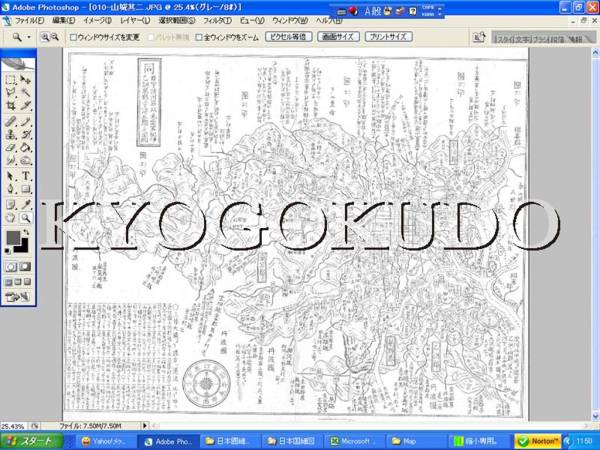Open the ヘルプ(H) menu
The height and width of the screenshot is (450, 600).
click(329, 21)
